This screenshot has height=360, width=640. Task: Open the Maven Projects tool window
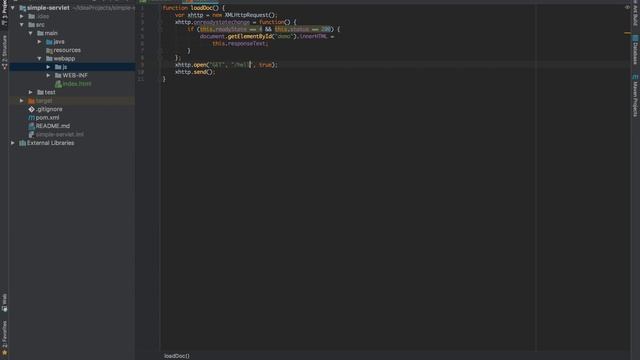point(635,96)
